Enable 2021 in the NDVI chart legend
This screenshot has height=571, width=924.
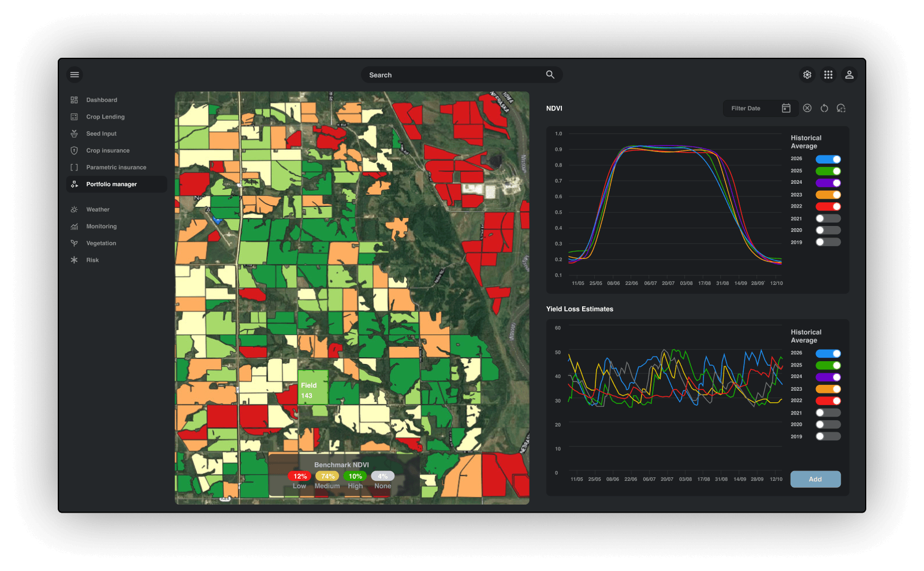click(828, 218)
